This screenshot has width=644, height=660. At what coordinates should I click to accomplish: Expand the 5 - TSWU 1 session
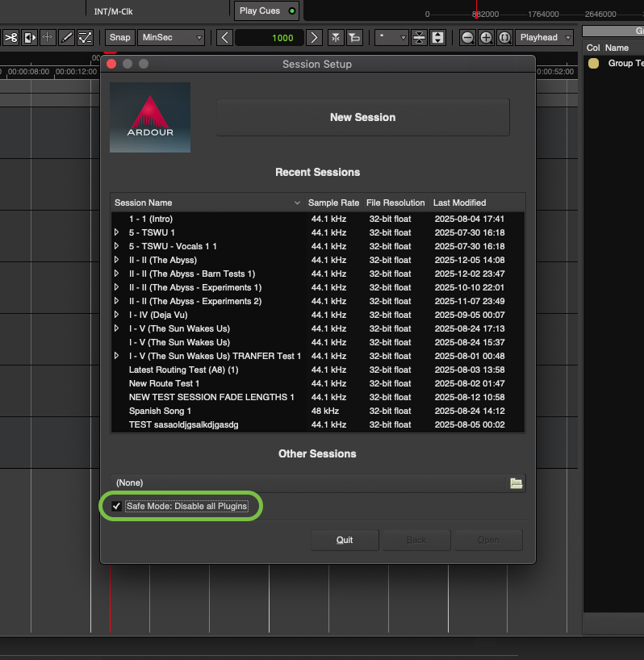(x=117, y=232)
